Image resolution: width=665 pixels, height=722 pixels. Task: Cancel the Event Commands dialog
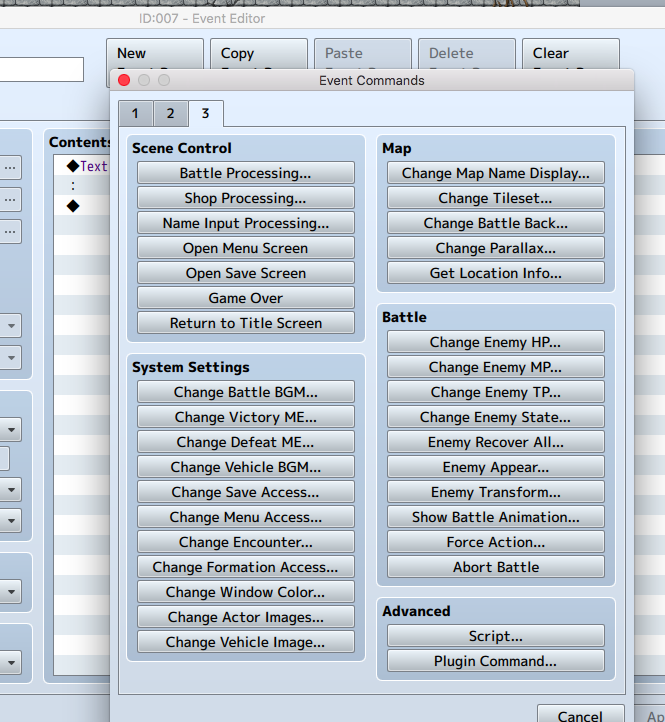point(580,714)
